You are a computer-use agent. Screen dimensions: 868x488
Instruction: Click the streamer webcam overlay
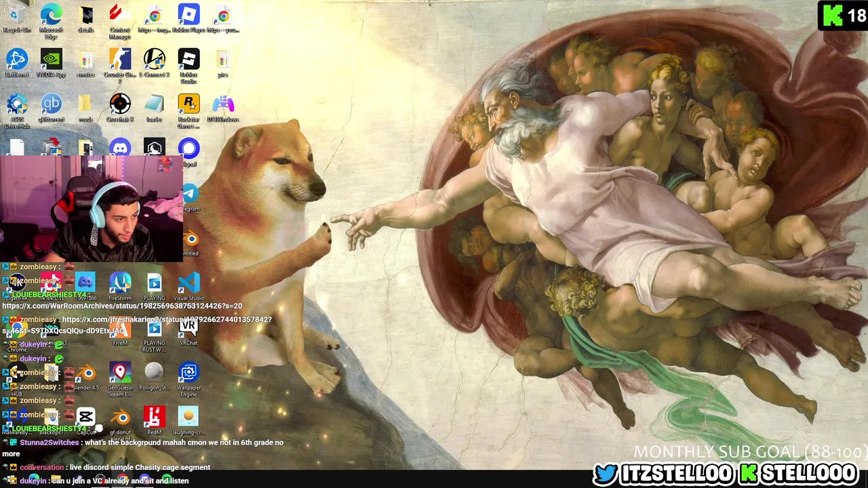coord(92,209)
